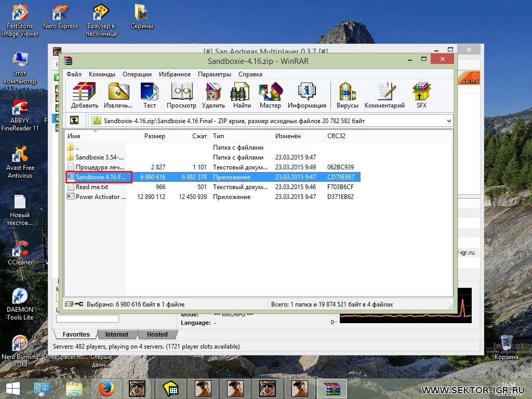Select the Sandboxie 4.16 F... application file
The image size is (532, 399).
tap(212, 177)
